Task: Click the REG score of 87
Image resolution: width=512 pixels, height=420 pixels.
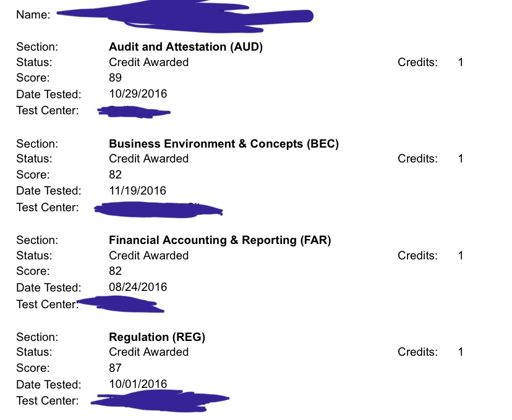Action: pos(115,368)
